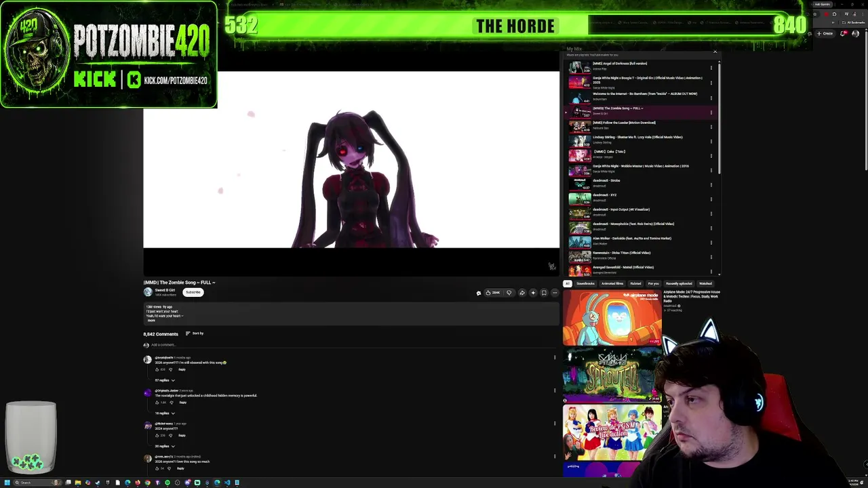The width and height of the screenshot is (868, 488).
Task: Subscribe to Sweet B Girl channel
Action: (193, 293)
